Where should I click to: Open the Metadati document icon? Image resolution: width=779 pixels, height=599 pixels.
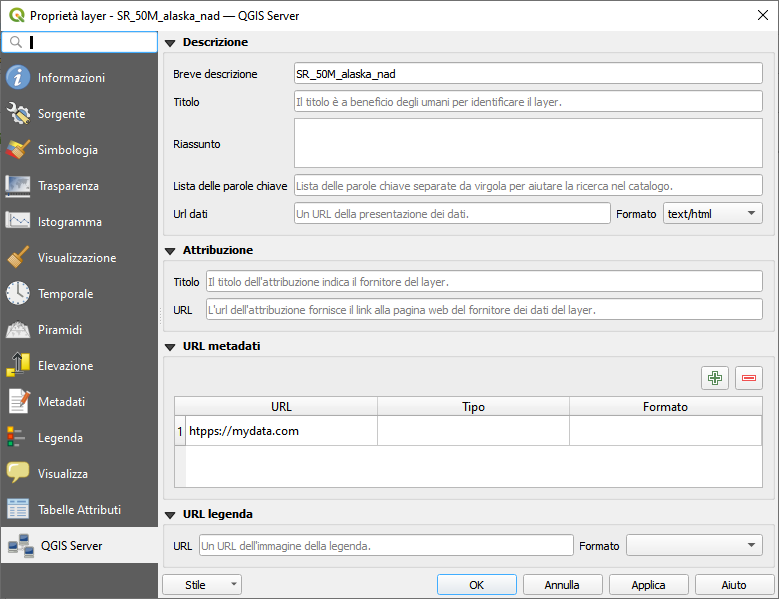pyautogui.click(x=18, y=401)
